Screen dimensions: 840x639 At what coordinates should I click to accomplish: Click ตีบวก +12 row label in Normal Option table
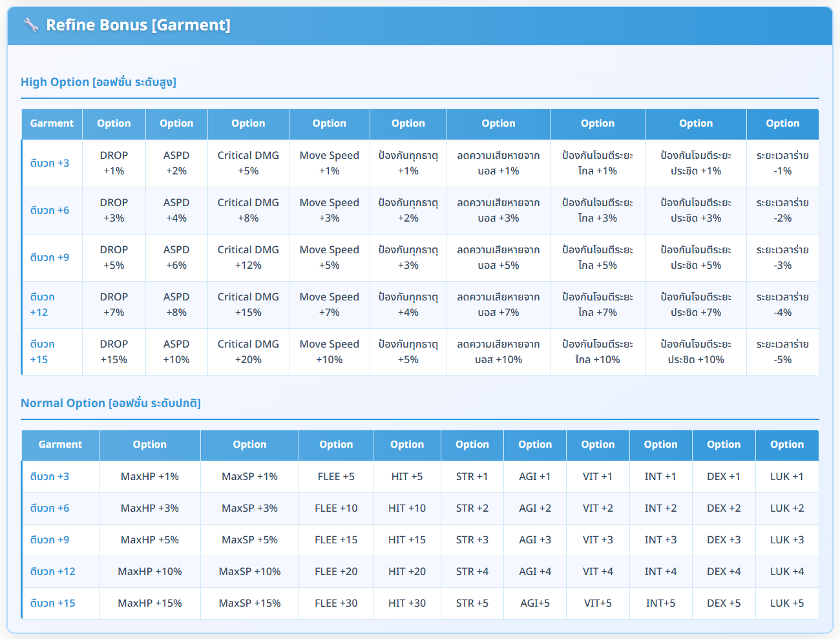pyautogui.click(x=52, y=571)
